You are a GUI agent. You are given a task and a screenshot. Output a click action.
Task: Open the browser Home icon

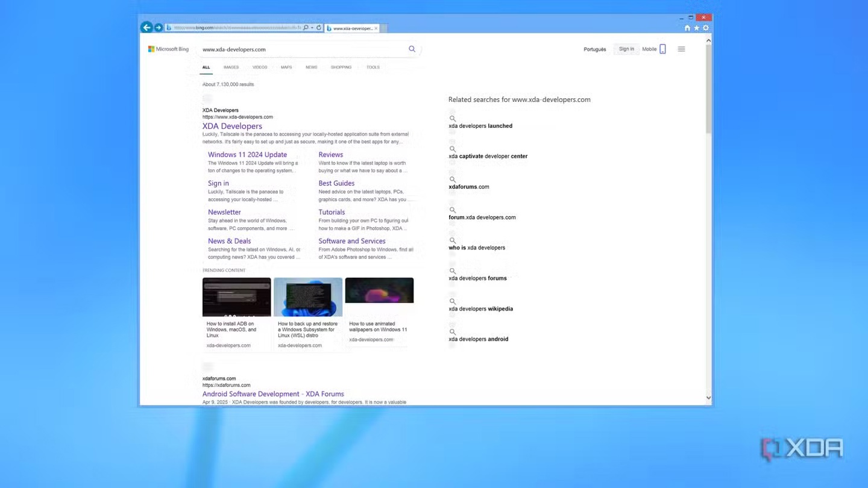(687, 28)
